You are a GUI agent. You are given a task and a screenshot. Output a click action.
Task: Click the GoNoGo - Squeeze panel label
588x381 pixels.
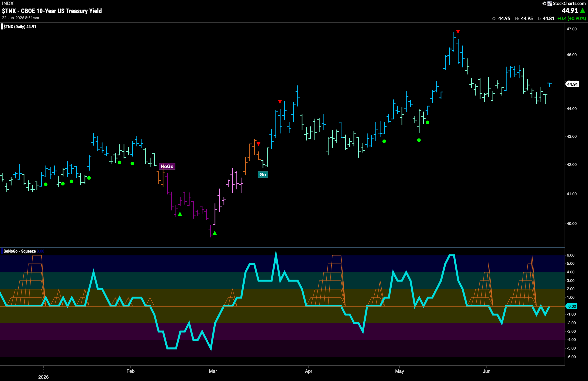tap(20, 251)
